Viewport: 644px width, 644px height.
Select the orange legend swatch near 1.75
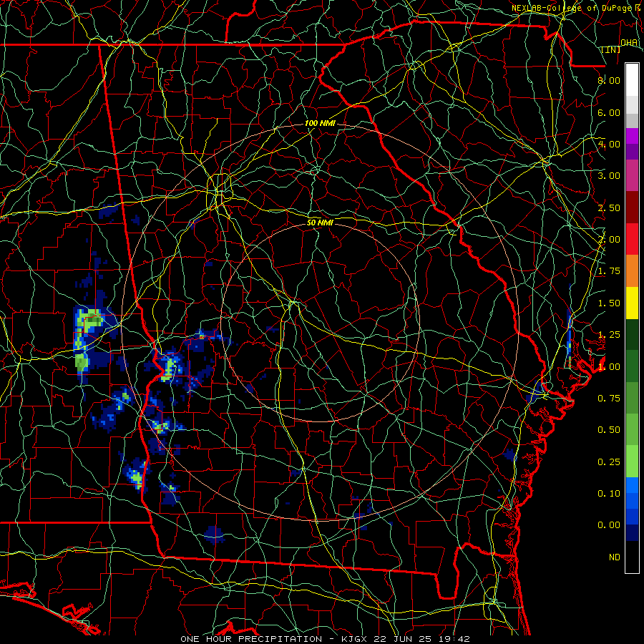tap(632, 270)
